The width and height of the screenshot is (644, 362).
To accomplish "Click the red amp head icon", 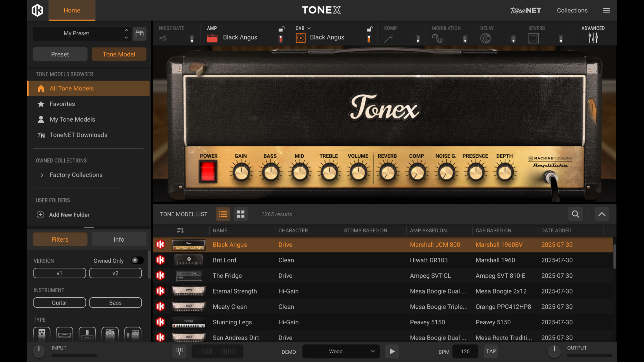I will pyautogui.click(x=212, y=38).
